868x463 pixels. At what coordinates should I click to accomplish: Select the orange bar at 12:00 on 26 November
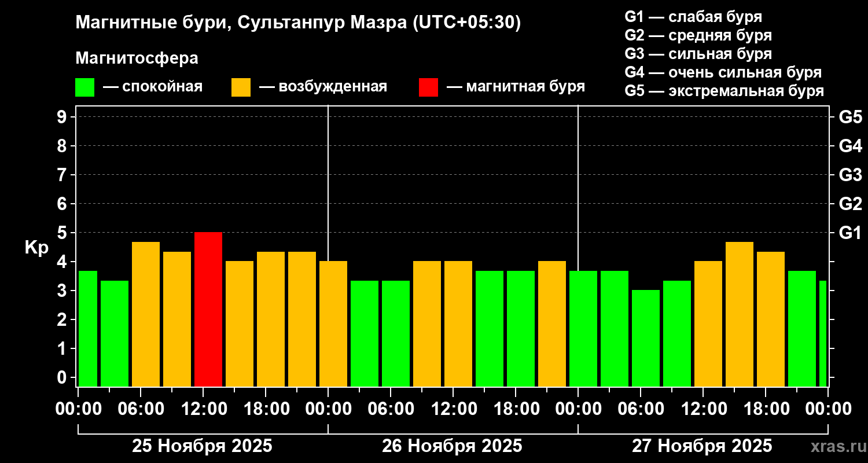[458, 324]
